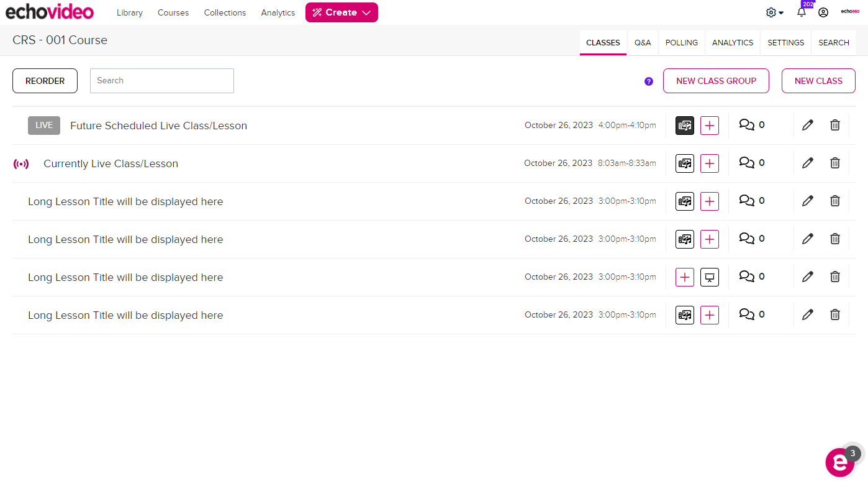The height and width of the screenshot is (491, 868).
Task: Expand the settings gear dropdown
Action: pyautogui.click(x=774, y=12)
